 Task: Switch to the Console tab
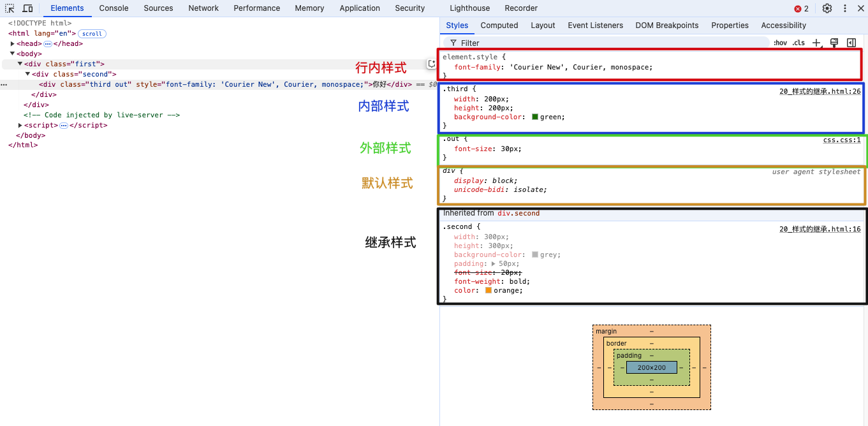(114, 8)
